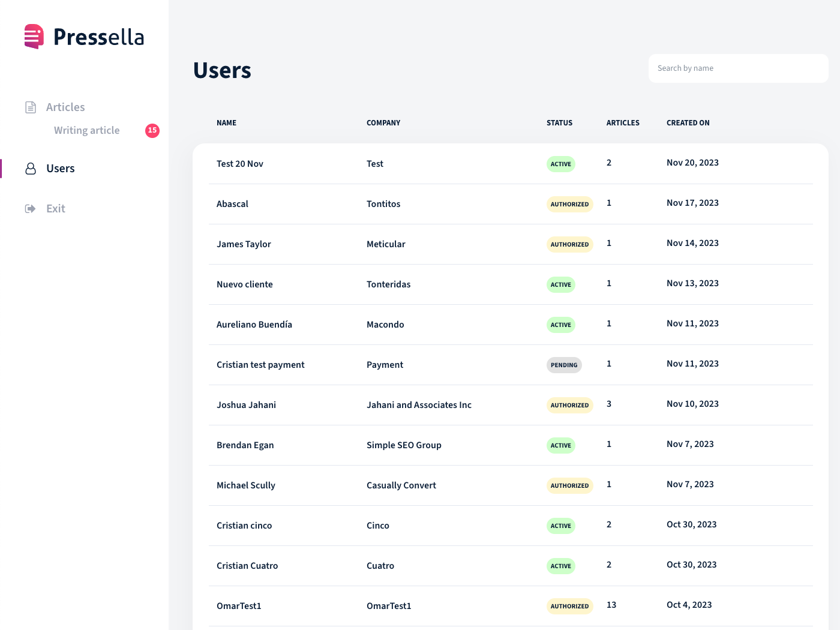This screenshot has width=840, height=630.
Task: Click the Status column header
Action: click(559, 123)
